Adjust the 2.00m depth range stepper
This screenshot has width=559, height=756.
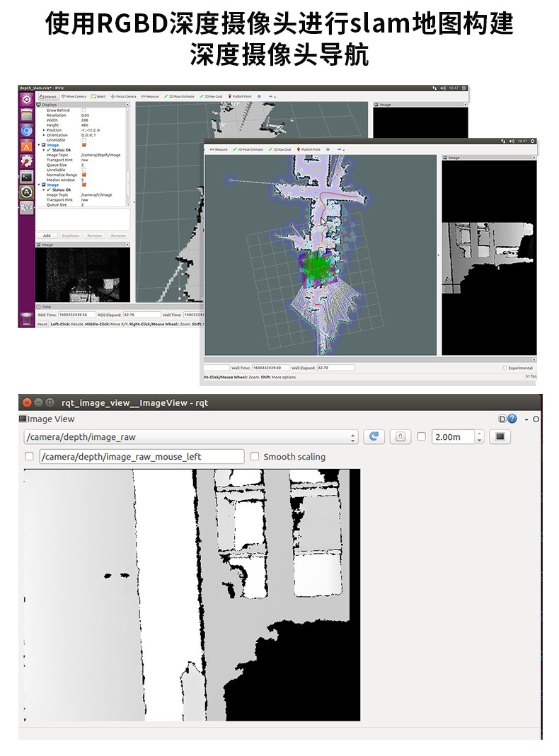point(479,437)
